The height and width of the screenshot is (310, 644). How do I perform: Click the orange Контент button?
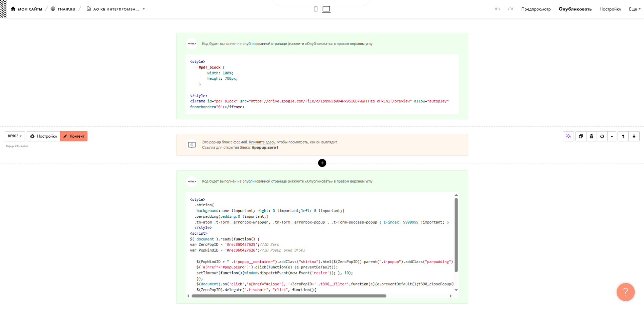(74, 136)
